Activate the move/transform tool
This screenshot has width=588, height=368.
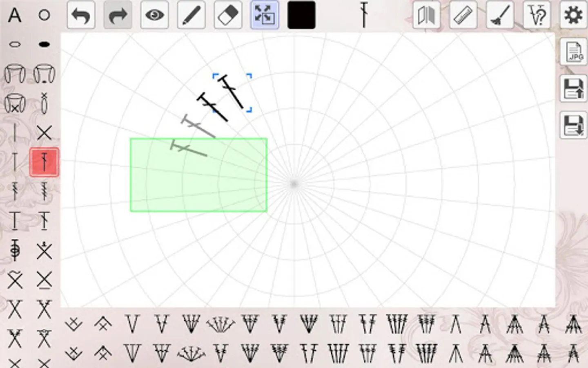[x=265, y=15]
